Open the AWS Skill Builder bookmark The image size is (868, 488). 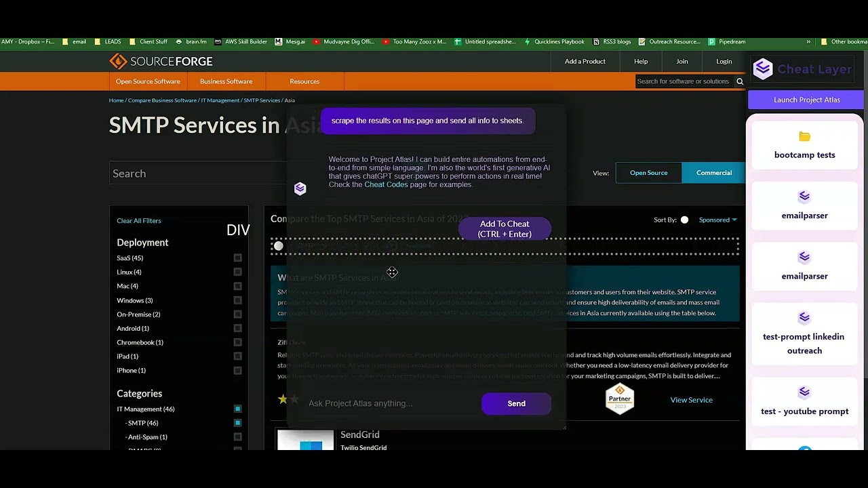(x=241, y=41)
